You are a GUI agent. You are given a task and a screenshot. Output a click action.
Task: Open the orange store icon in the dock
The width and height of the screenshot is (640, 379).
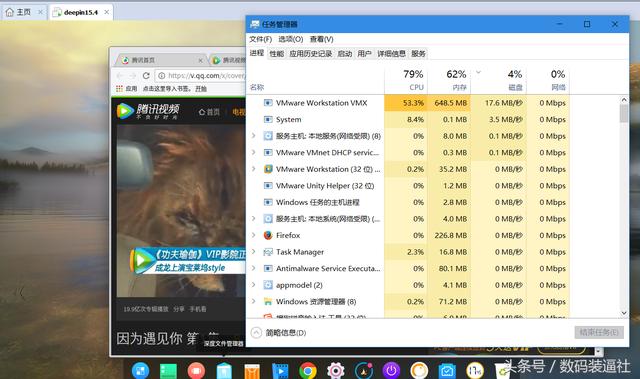(252, 371)
